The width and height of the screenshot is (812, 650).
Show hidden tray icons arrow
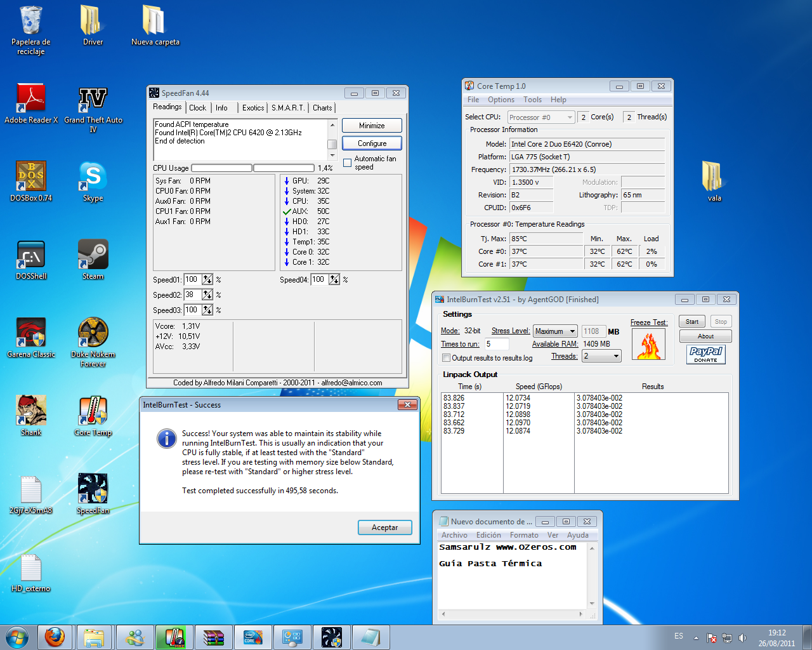point(696,638)
